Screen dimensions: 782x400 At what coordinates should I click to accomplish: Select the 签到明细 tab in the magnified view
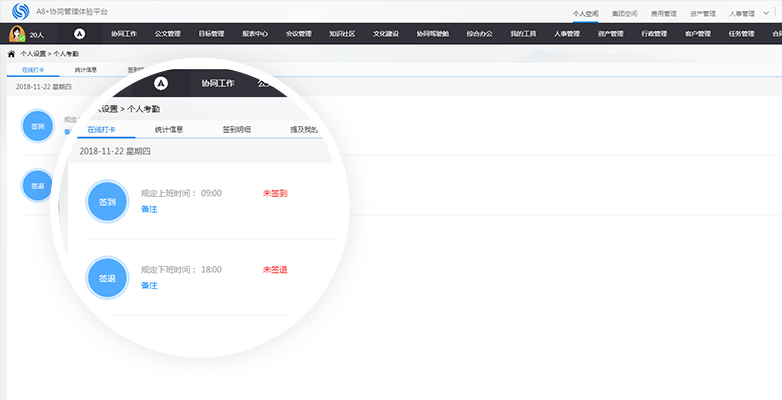pyautogui.click(x=236, y=129)
